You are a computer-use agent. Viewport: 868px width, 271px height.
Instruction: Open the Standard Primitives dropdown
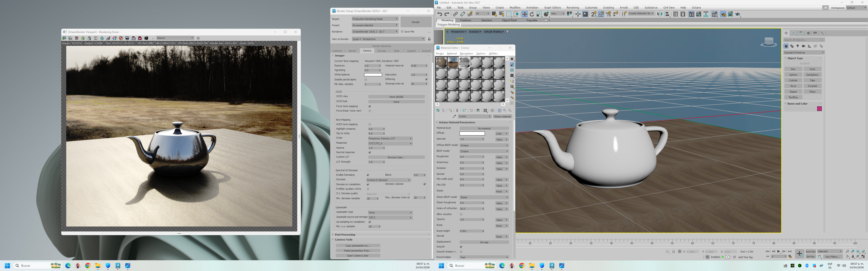click(x=804, y=53)
